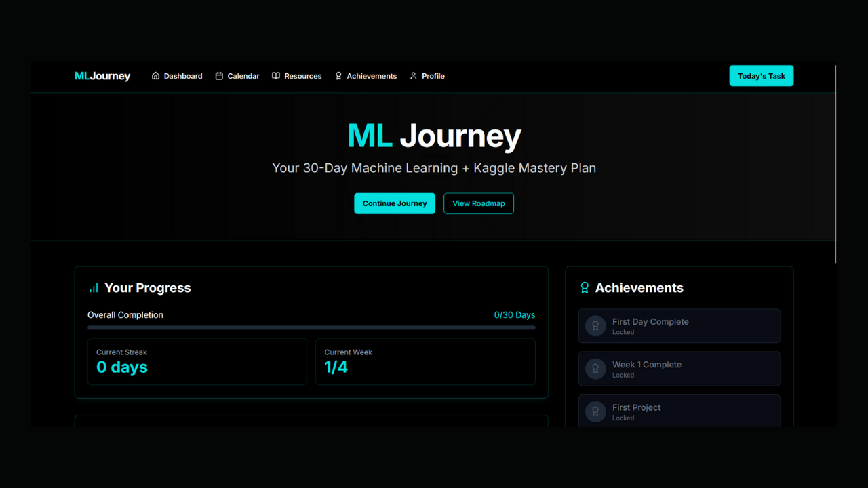Click the Profile person icon

pos(414,76)
